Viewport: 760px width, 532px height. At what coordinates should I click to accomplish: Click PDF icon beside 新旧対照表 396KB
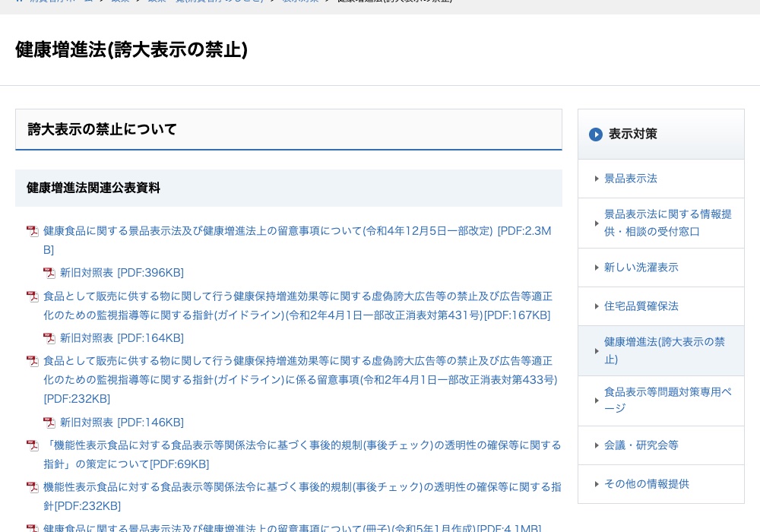click(x=49, y=273)
